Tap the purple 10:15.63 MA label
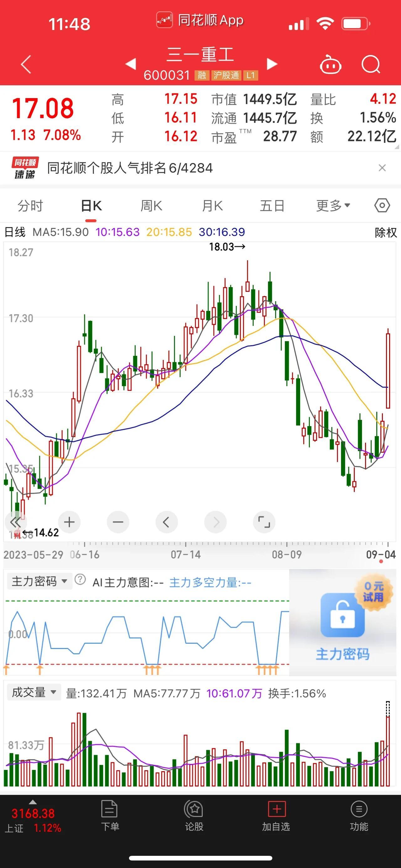This screenshot has height=868, width=401. coord(117,232)
